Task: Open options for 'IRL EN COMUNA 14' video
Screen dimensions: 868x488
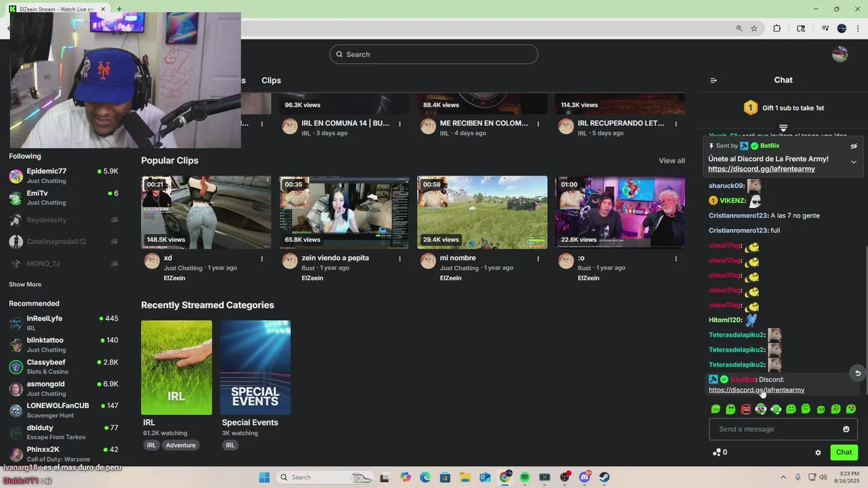Action: 400,124
